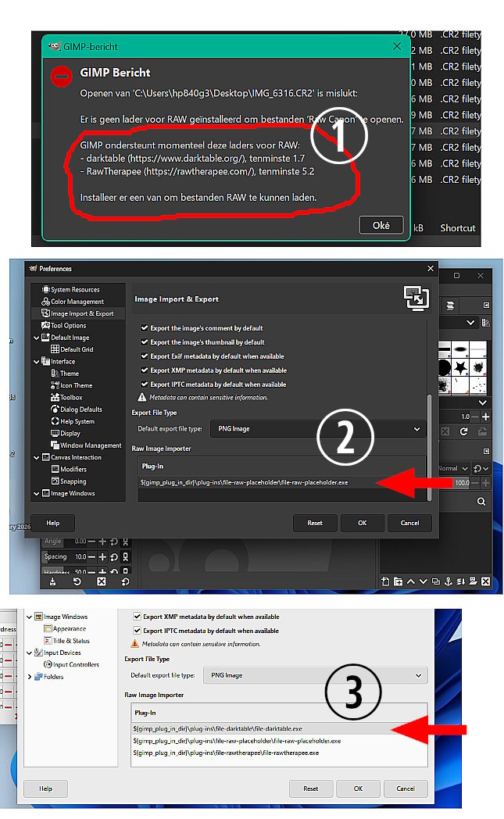The height and width of the screenshot is (819, 504).
Task: Open the layers panel tab menu icon
Action: pos(486,451)
